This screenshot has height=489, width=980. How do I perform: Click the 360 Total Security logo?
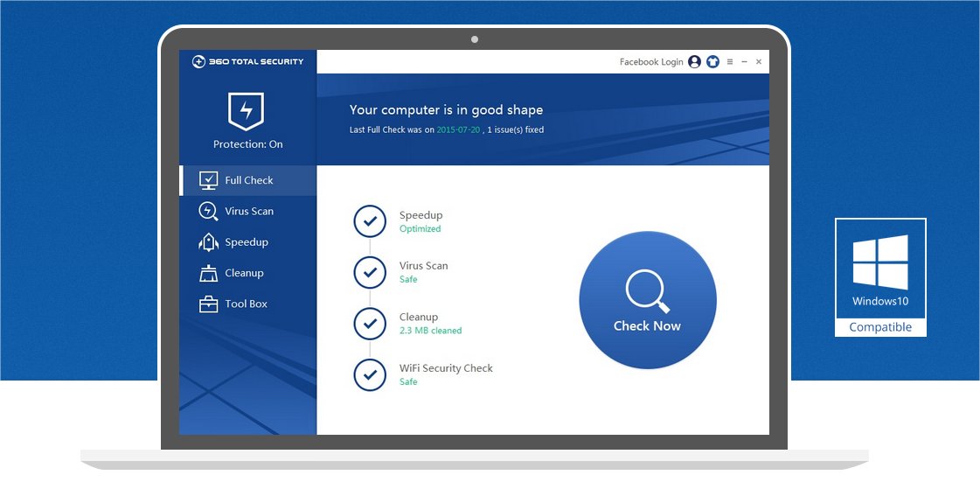click(x=248, y=62)
